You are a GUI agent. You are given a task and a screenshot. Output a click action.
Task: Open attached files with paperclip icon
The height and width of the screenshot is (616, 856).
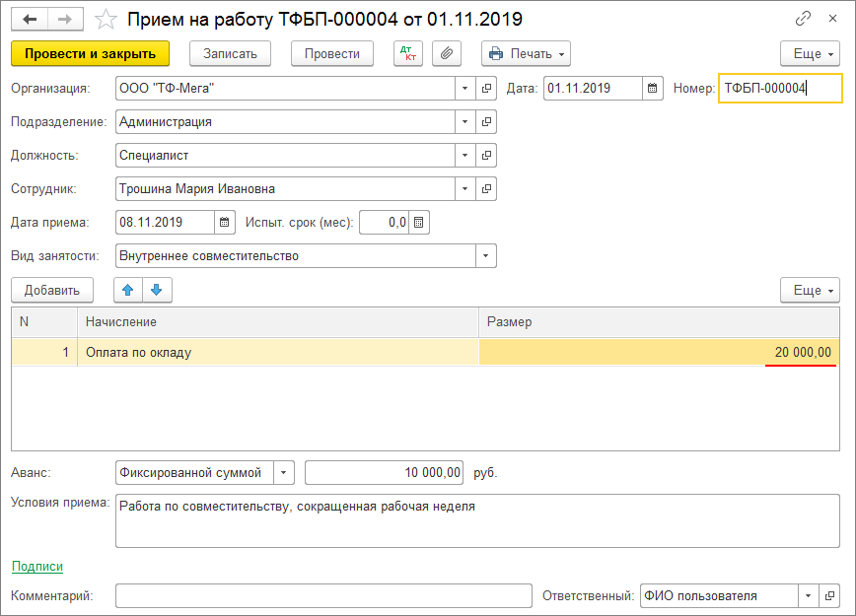pyautogui.click(x=447, y=53)
